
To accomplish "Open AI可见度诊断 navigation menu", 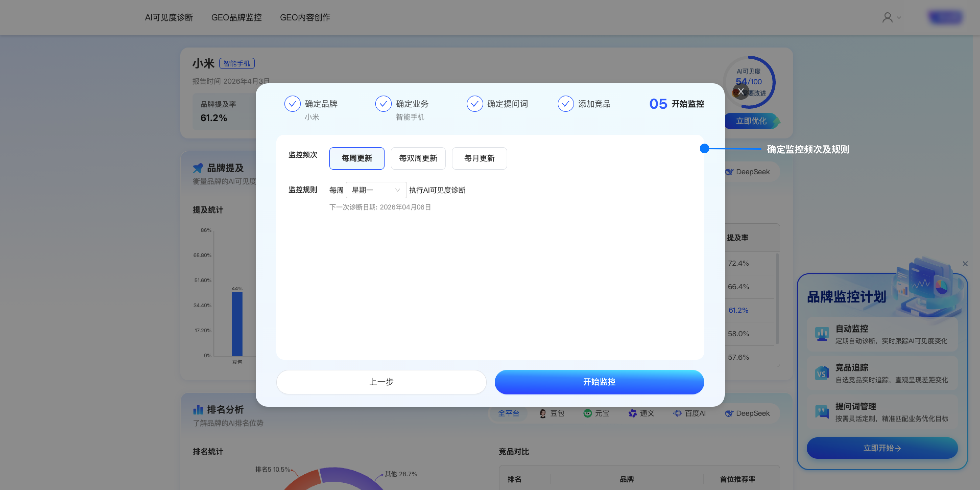I will pos(169,18).
